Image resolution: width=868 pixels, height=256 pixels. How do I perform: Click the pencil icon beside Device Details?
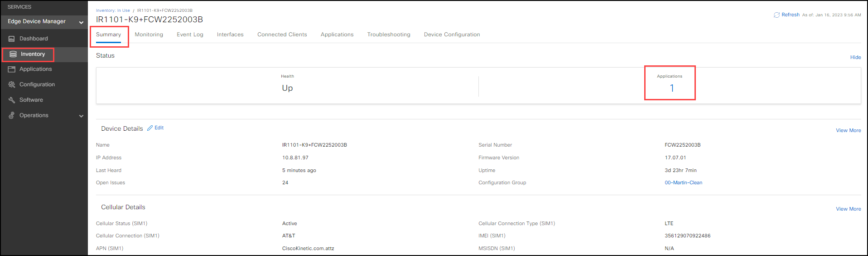pyautogui.click(x=150, y=128)
